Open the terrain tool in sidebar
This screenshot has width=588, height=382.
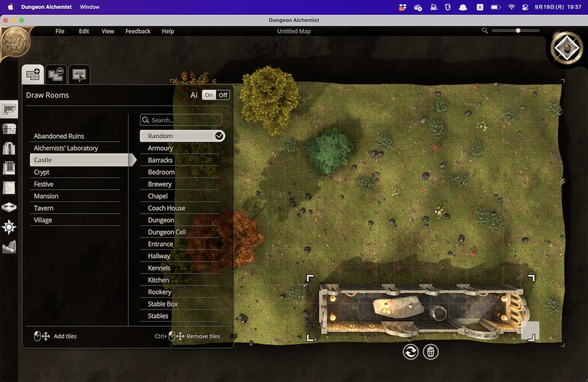(9, 247)
